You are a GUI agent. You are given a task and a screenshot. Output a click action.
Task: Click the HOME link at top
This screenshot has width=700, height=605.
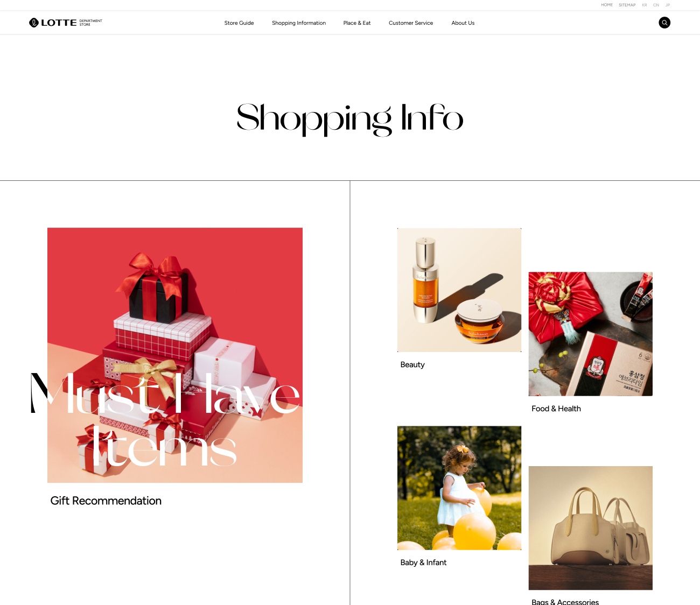[607, 5]
